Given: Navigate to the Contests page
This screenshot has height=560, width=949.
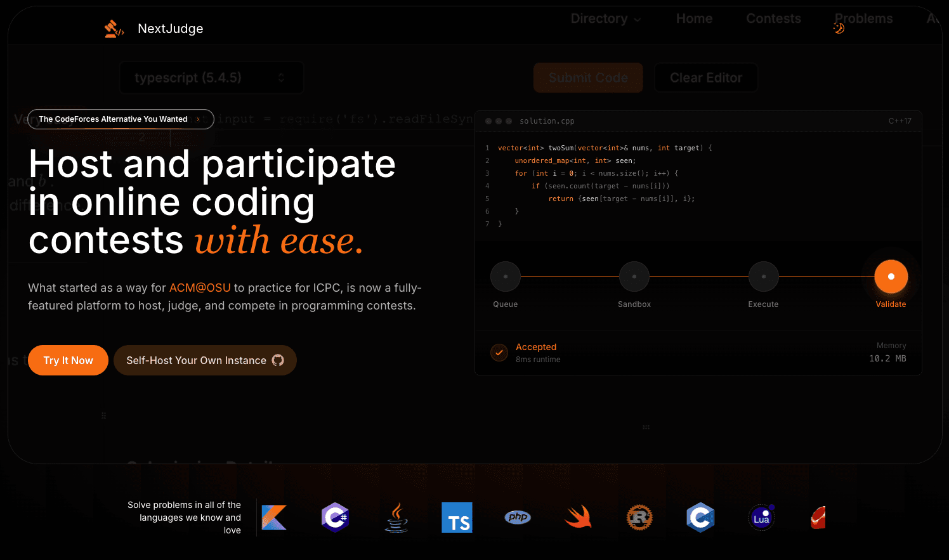Looking at the screenshot, I should tap(773, 18).
